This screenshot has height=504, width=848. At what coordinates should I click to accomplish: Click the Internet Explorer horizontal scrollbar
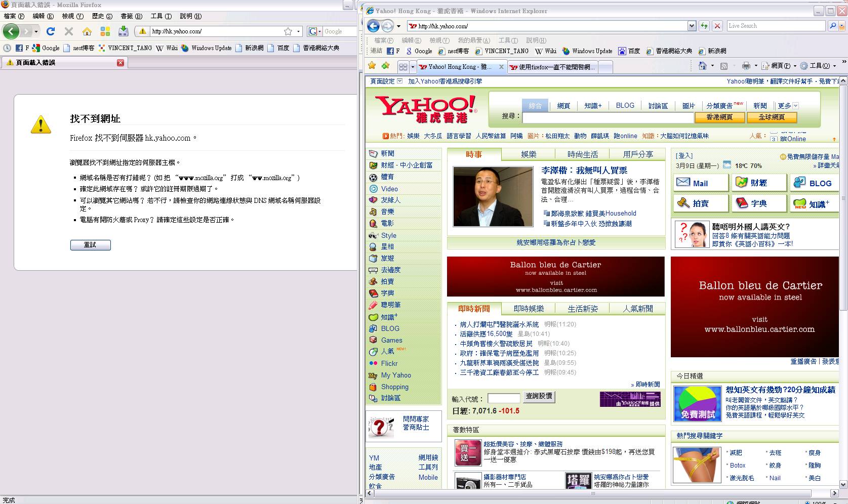pyautogui.click(x=592, y=493)
